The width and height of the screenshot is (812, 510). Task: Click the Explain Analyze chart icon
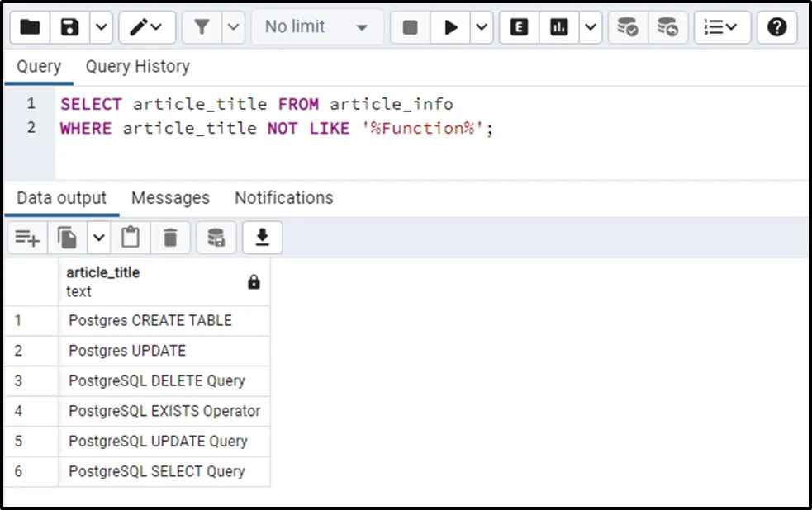pos(559,27)
